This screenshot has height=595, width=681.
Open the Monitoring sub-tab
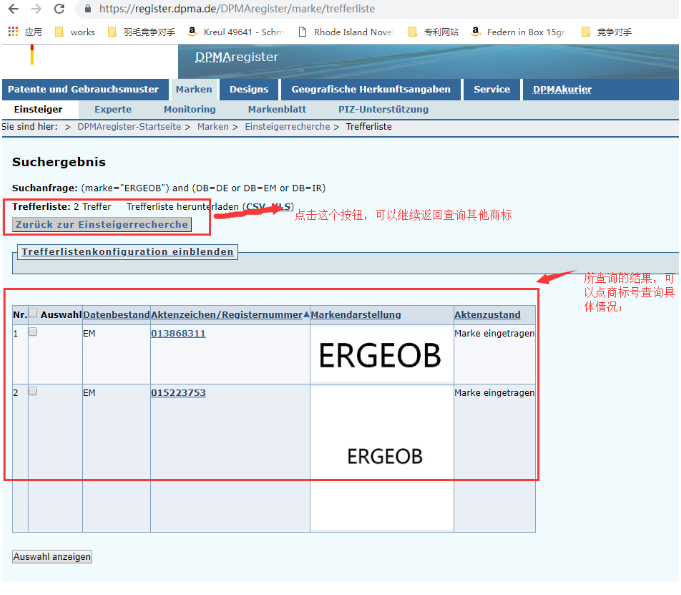point(189,109)
